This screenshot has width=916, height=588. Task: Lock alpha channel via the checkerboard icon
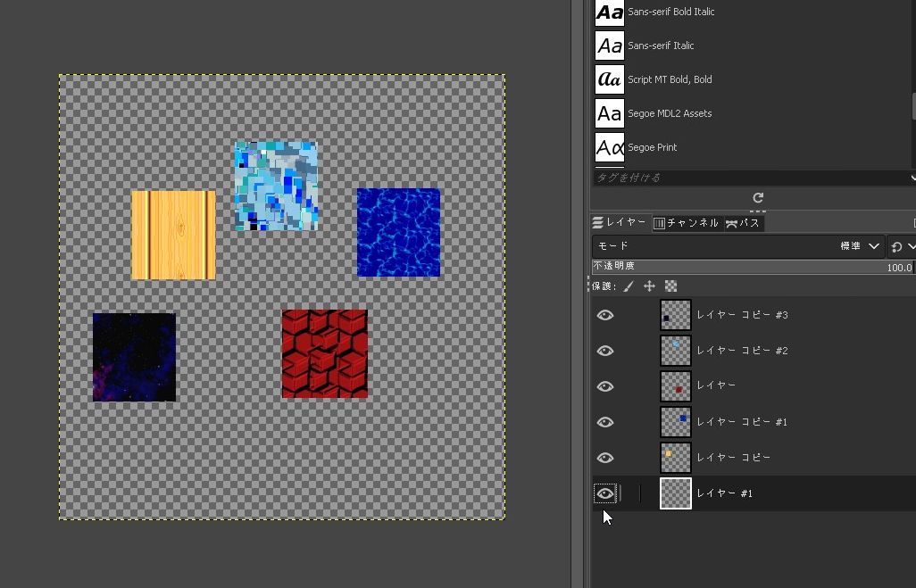click(670, 286)
